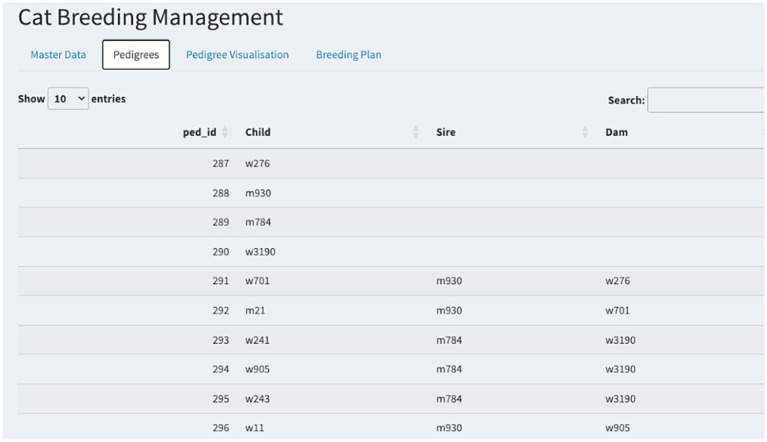
Task: Click the Cat Breeding Management title
Action: [x=151, y=18]
